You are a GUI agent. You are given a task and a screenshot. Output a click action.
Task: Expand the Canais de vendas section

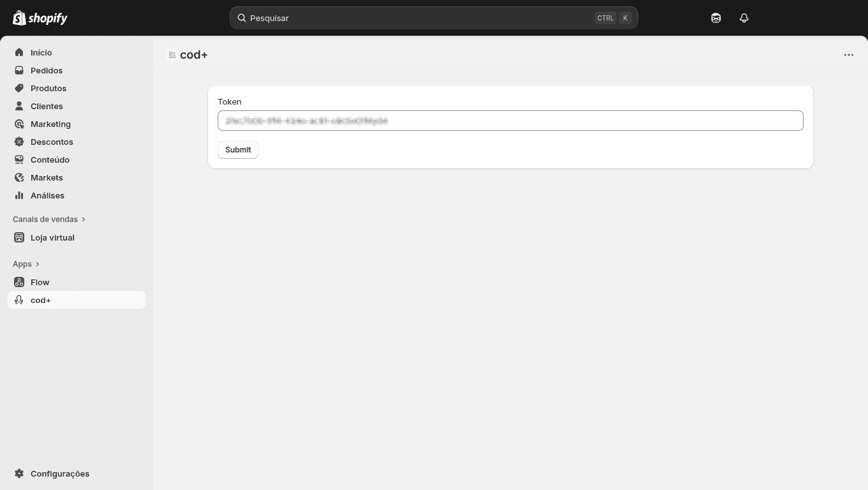[x=84, y=219]
